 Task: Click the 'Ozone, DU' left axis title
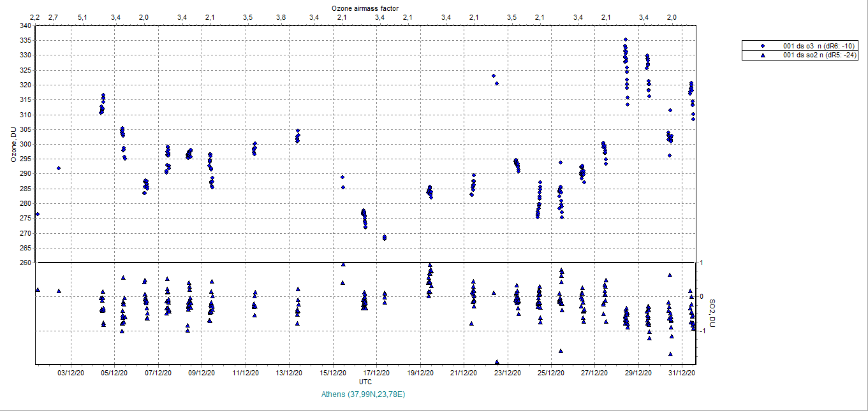13,144
